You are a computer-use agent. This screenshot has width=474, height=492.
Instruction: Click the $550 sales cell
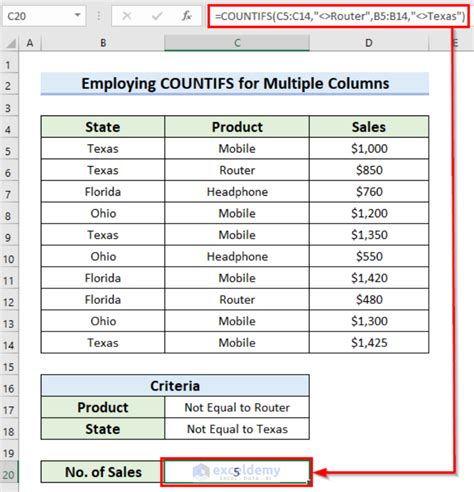coord(369,256)
